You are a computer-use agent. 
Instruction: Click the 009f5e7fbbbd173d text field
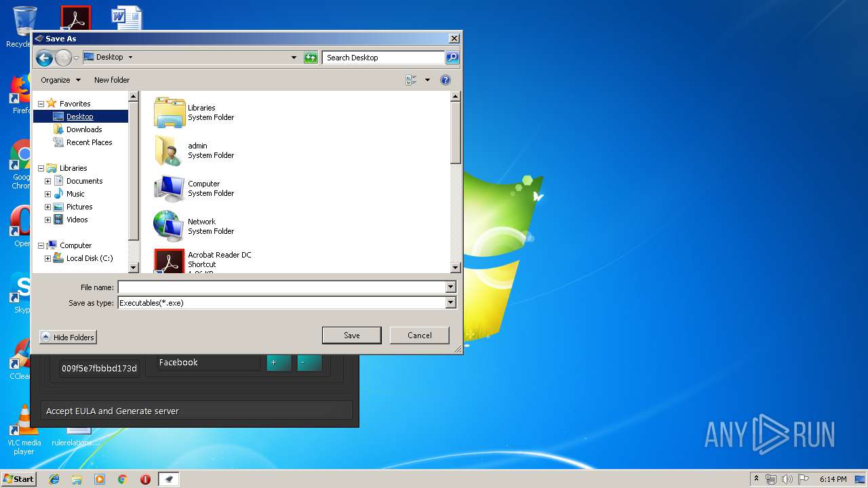tap(99, 369)
